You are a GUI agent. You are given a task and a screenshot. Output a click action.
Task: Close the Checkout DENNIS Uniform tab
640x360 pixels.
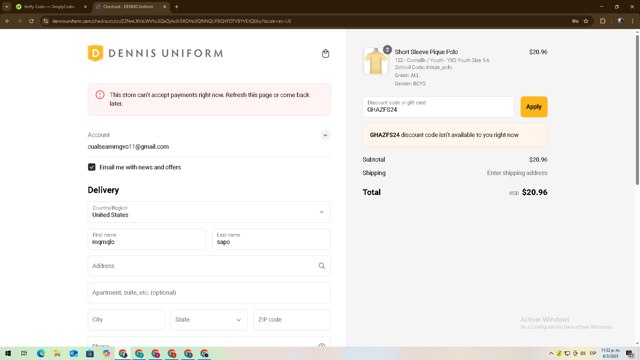coord(164,7)
